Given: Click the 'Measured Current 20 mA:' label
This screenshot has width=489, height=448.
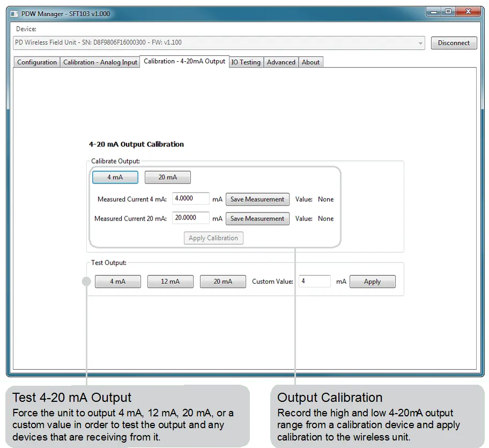Looking at the screenshot, I should pyautogui.click(x=131, y=219).
